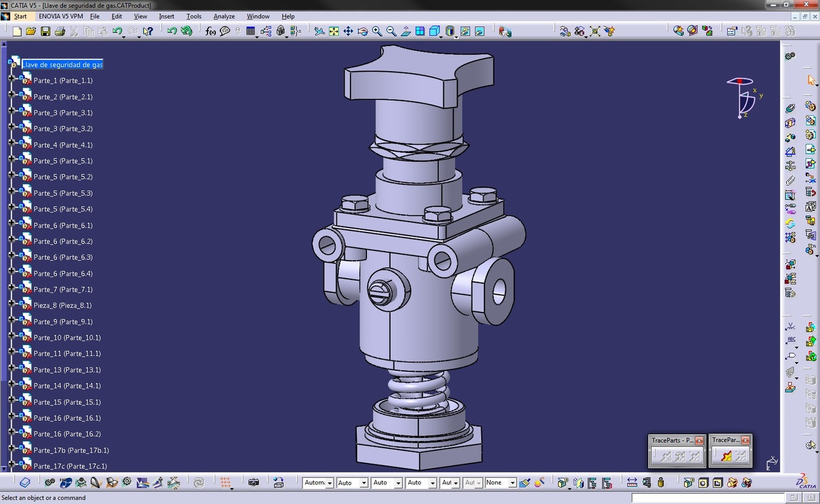Viewport: 820px width, 504px height.
Task: Open the Formula f(x) tool
Action: click(x=211, y=31)
